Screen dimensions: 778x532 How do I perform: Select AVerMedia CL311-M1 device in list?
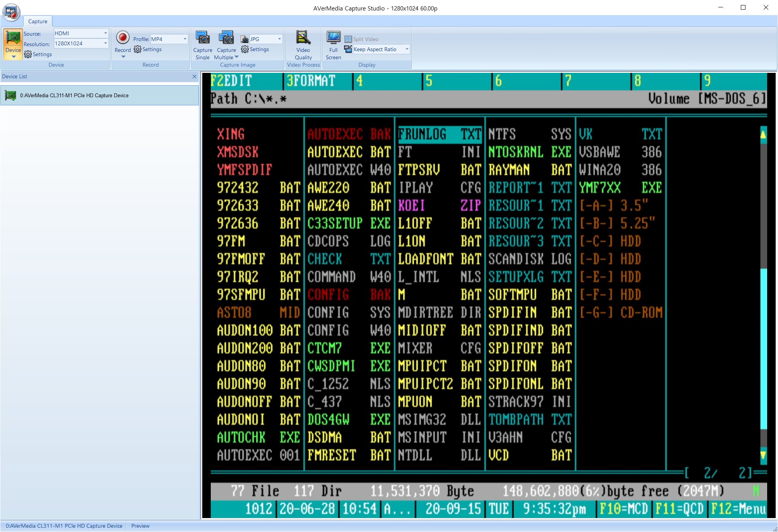(74, 96)
